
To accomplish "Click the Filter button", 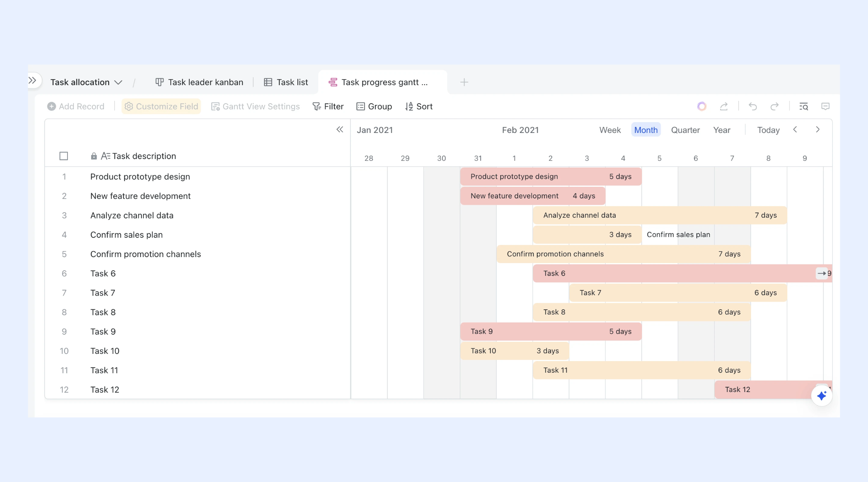I will coord(328,106).
